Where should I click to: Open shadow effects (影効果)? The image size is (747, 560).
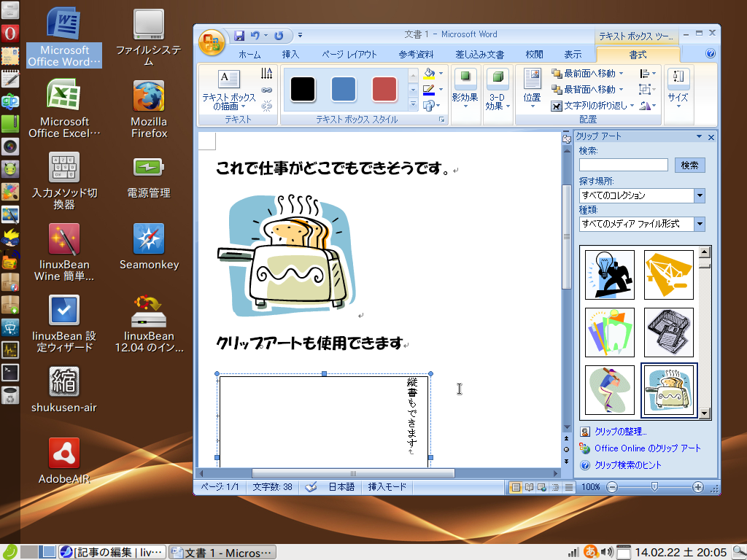point(465,90)
